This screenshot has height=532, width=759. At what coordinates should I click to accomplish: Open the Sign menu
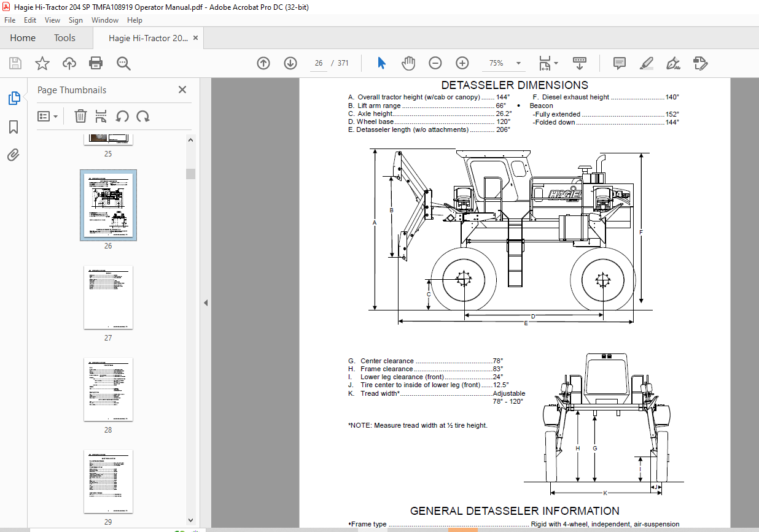(76, 20)
